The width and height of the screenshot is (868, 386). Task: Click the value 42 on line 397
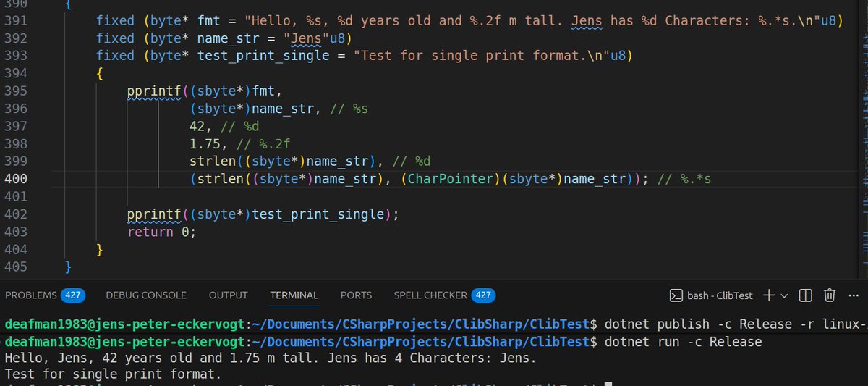(197, 126)
